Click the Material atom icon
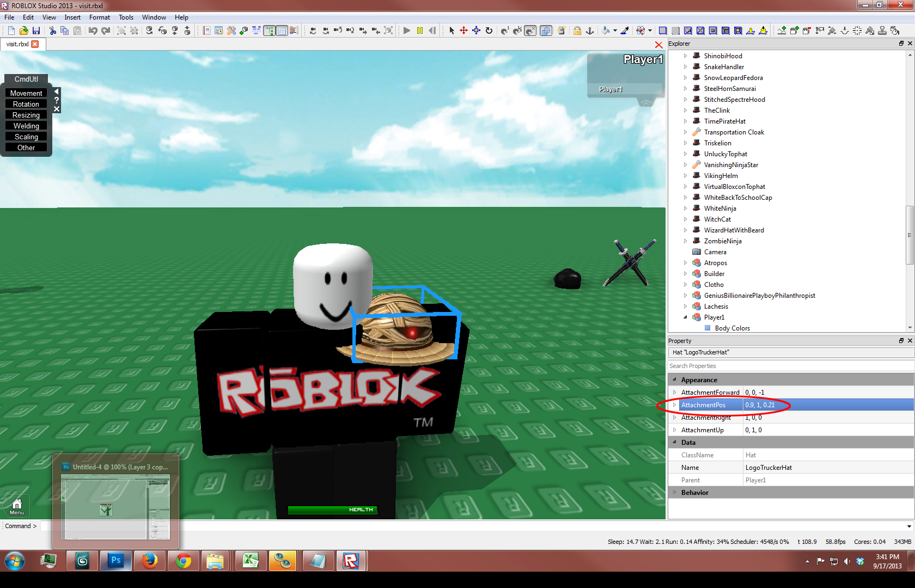 point(640,30)
